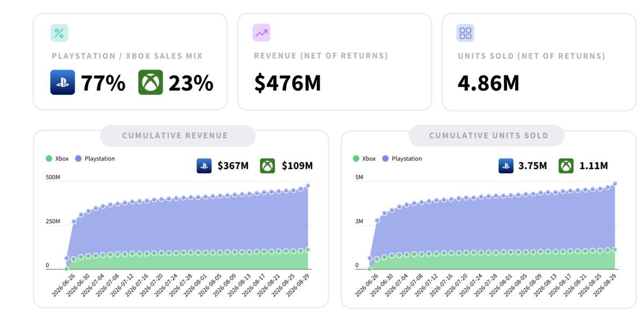Click the trend arrow icon above Revenue
This screenshot has height=322, width=644.
click(x=261, y=33)
